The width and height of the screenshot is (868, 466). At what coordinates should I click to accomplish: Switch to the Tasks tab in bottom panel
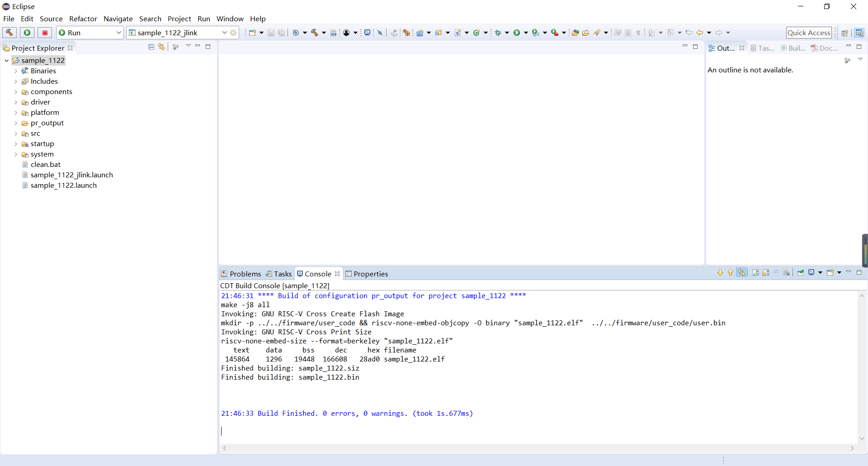pos(279,274)
